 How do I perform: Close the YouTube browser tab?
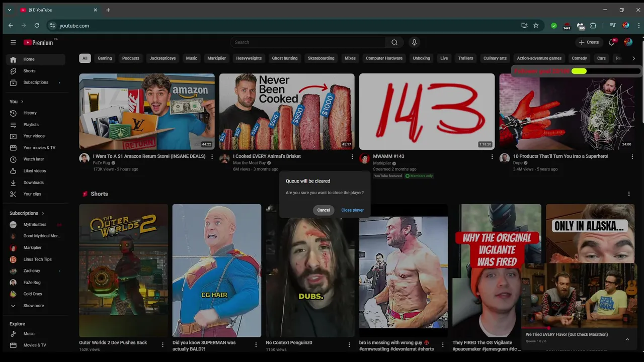click(x=96, y=10)
